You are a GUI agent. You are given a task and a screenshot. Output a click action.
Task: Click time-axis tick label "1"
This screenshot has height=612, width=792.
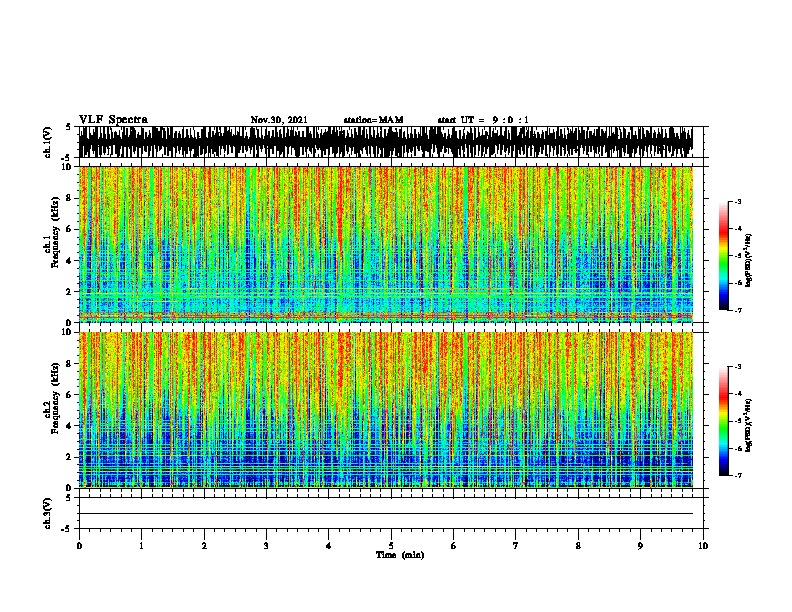[141, 545]
